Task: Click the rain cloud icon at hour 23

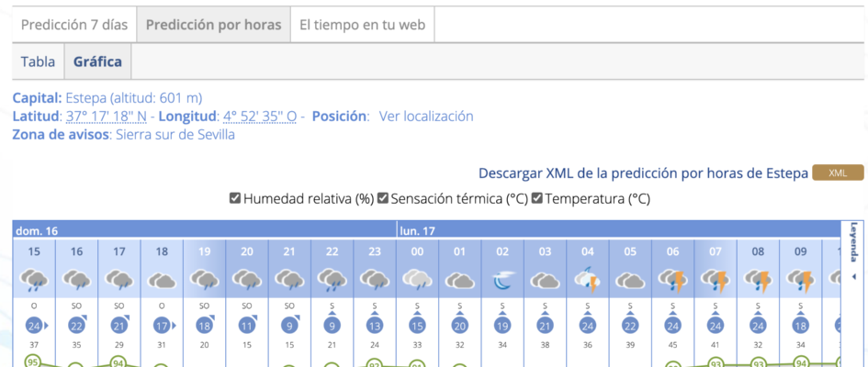Action: [375, 280]
